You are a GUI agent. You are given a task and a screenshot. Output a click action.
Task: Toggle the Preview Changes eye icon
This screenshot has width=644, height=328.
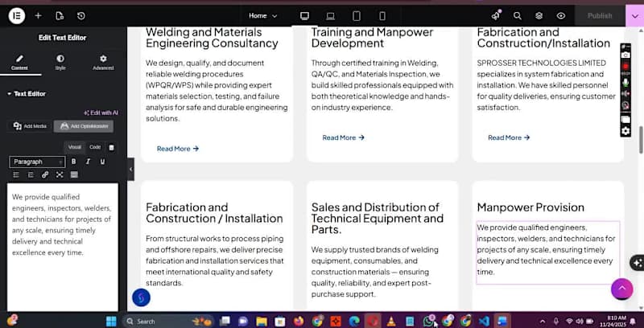[x=561, y=16]
